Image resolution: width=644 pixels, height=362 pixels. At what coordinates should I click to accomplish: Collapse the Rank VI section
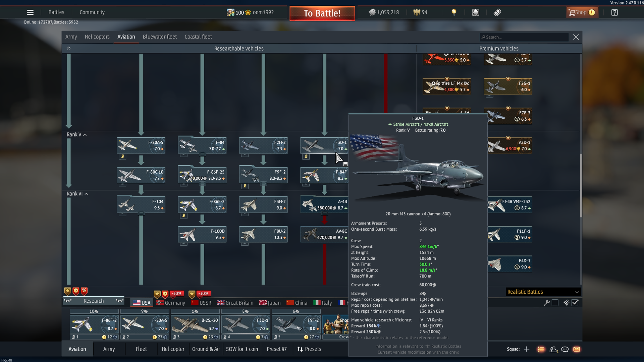pos(77,194)
